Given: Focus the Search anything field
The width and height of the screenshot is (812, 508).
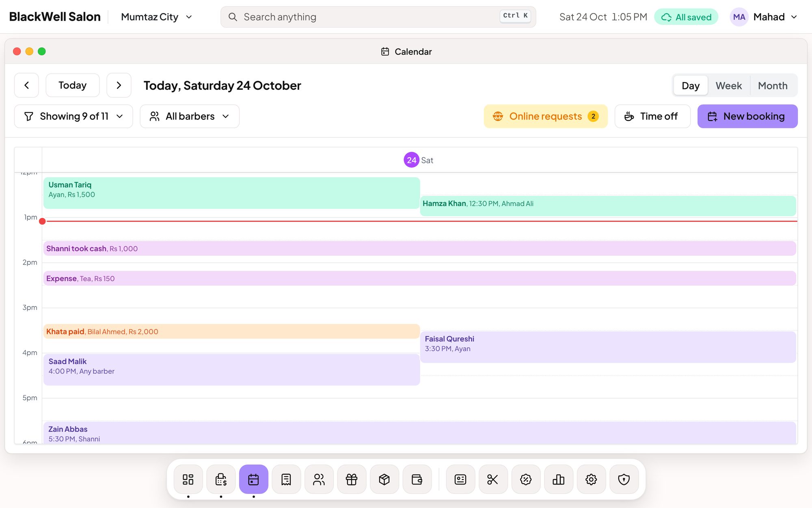Looking at the screenshot, I should tap(378, 17).
